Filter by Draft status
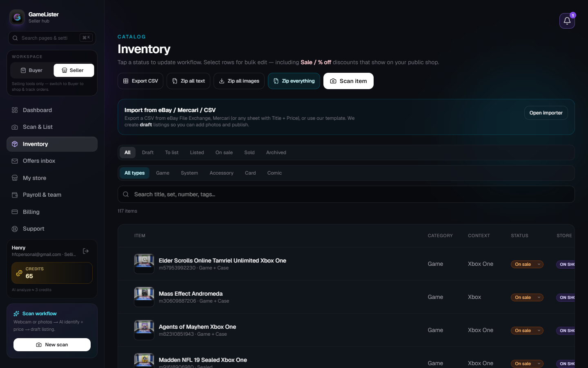Viewport: 588px width, 368px height. click(x=148, y=153)
